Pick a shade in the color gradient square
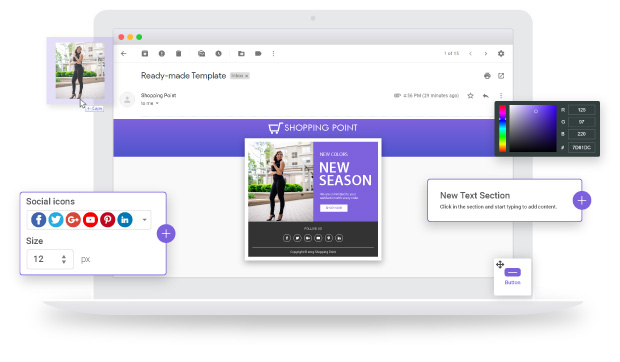620x362 pixels. tap(533, 128)
